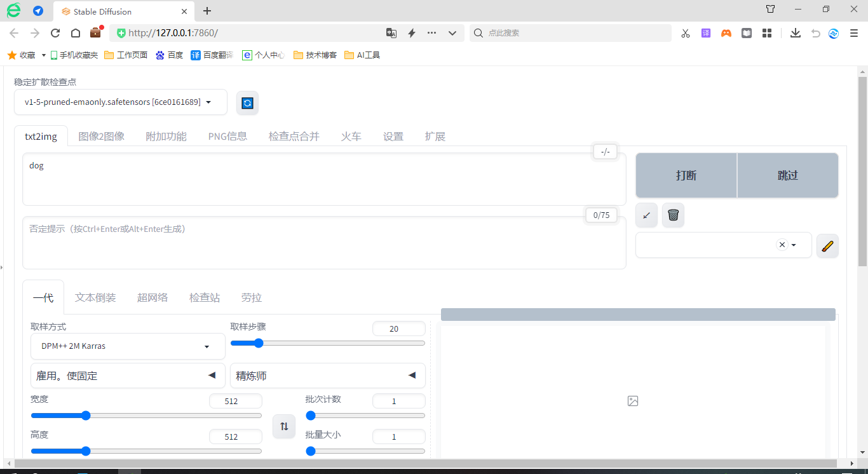This screenshot has height=474, width=868.
Task: Open the shirt skin icon in title bar
Action: [x=771, y=9]
